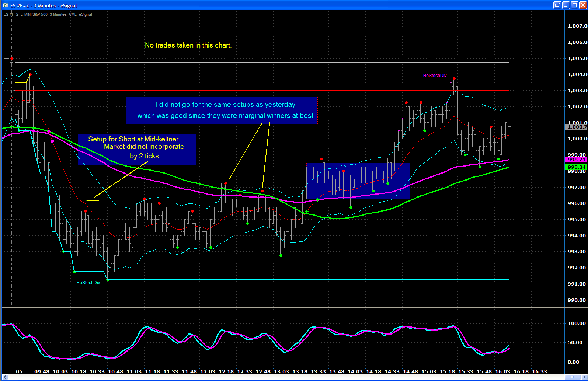This screenshot has width=588, height=381.
Task: Click the 15:03 time axis label
Action: [429, 371]
